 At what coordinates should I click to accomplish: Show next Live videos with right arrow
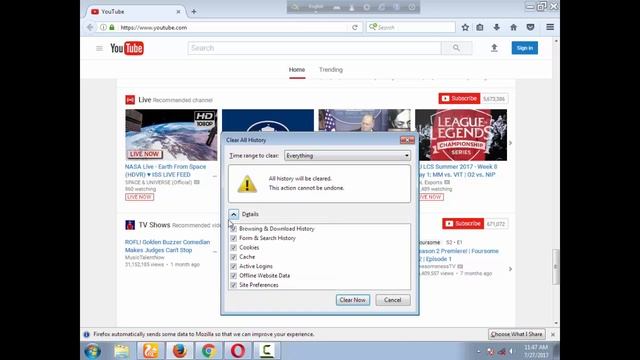(x=510, y=143)
